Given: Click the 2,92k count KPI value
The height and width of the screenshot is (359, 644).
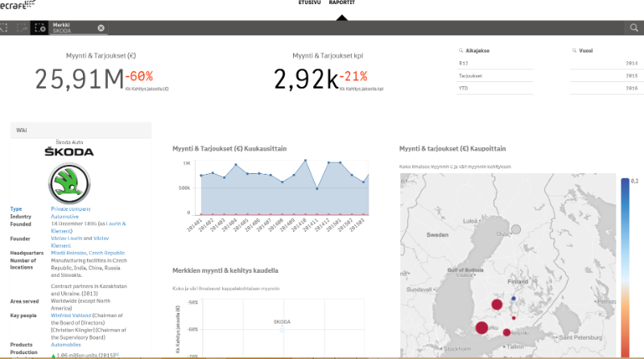Looking at the screenshot, I should (x=306, y=79).
